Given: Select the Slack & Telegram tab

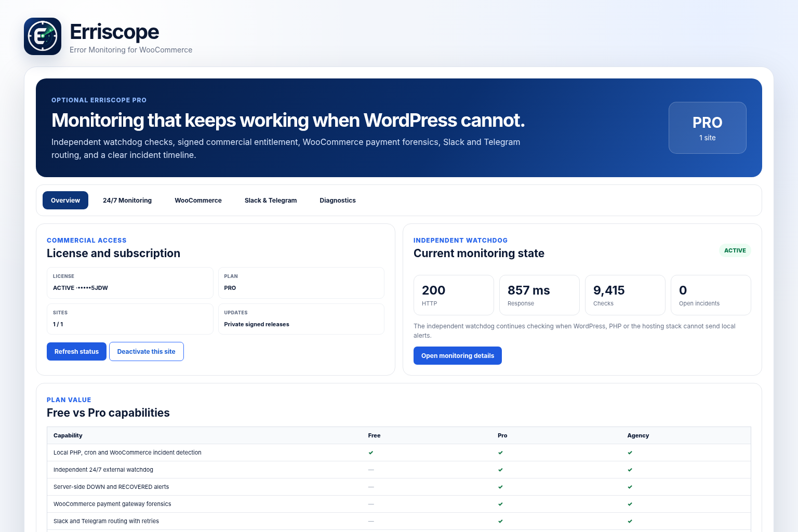Looking at the screenshot, I should coord(271,201).
